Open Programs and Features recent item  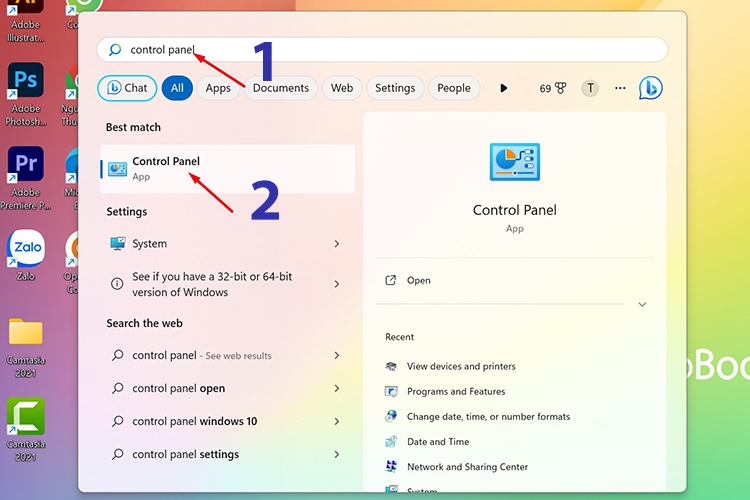coord(456,391)
